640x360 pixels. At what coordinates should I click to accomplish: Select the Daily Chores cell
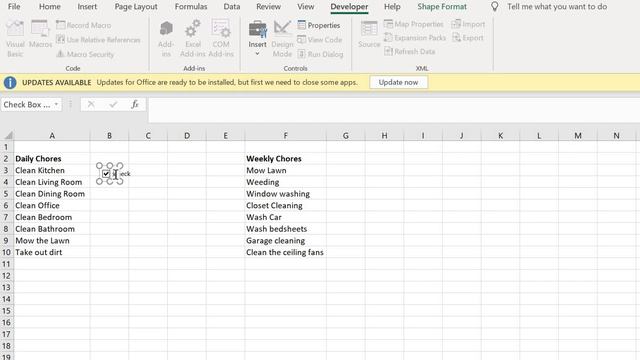pos(52,159)
